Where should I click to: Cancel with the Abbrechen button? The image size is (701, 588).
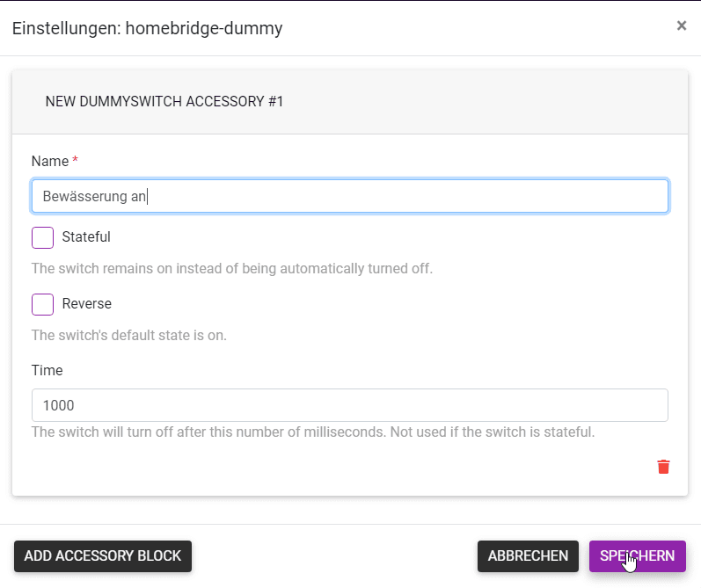[528, 556]
